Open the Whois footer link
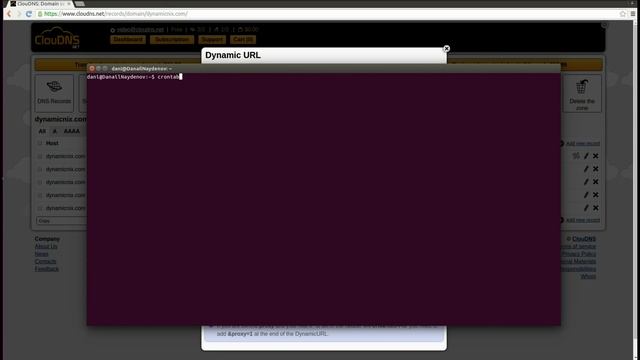Screen dimensions: 640x360 click(588, 276)
